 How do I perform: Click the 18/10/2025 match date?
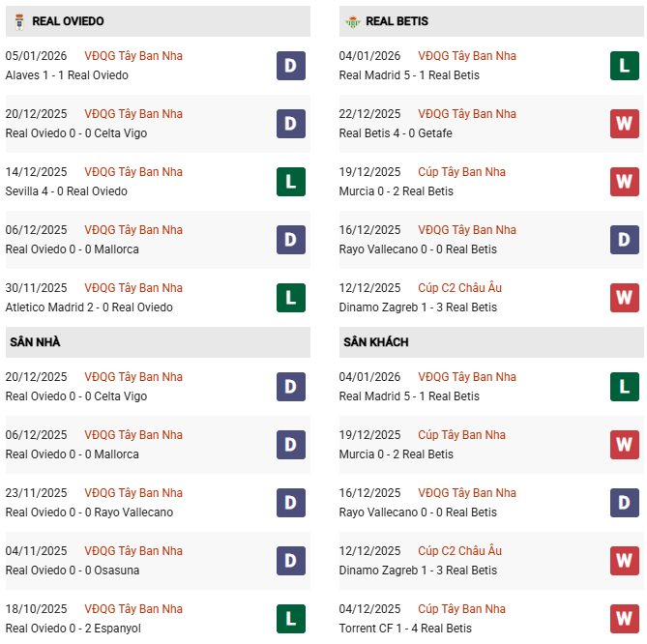[36, 609]
